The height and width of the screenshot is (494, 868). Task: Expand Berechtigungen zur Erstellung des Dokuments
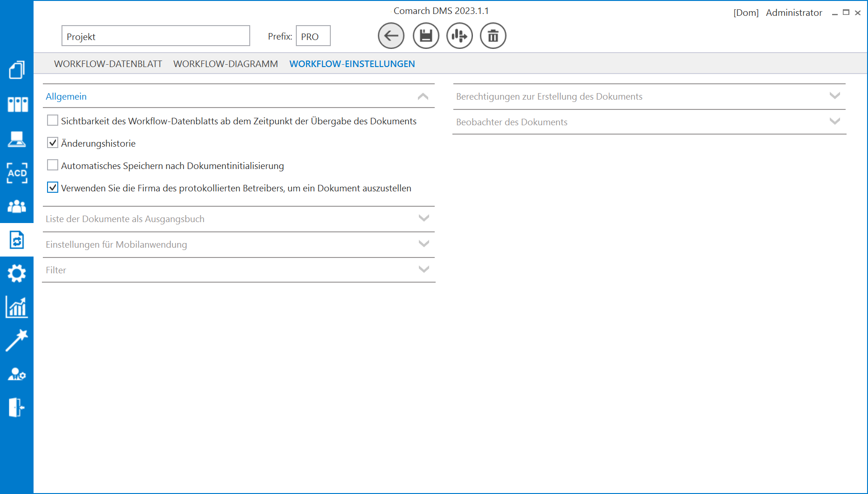coord(834,96)
